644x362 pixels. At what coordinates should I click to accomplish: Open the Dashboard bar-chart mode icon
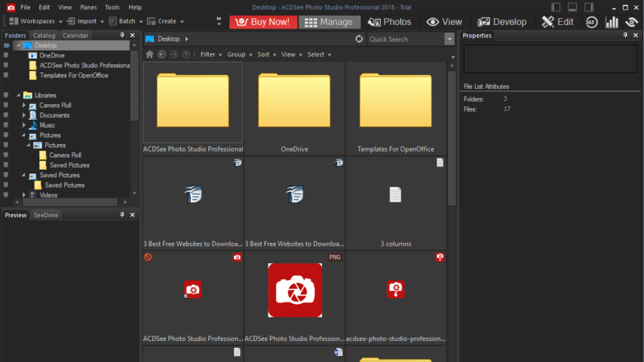click(x=612, y=22)
